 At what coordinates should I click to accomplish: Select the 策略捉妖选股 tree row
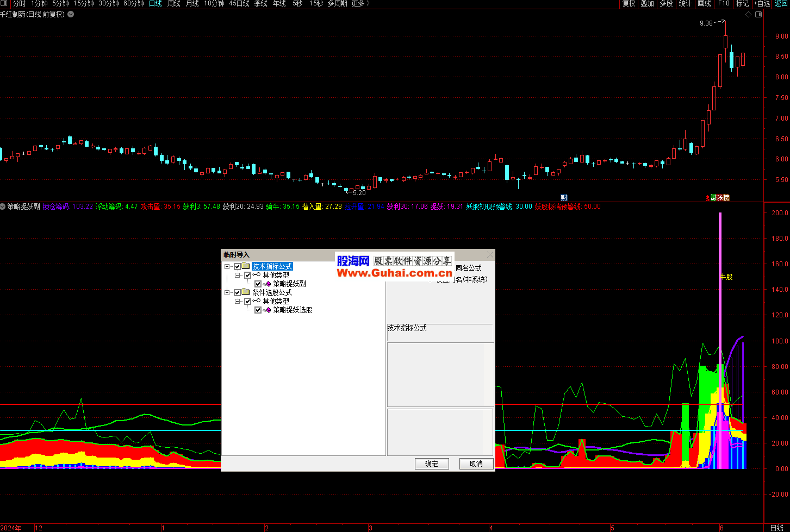click(293, 310)
